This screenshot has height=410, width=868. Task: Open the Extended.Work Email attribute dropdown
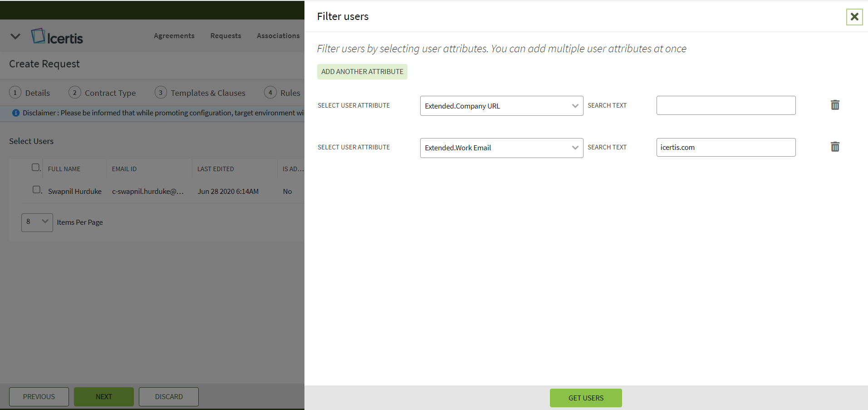(x=501, y=148)
